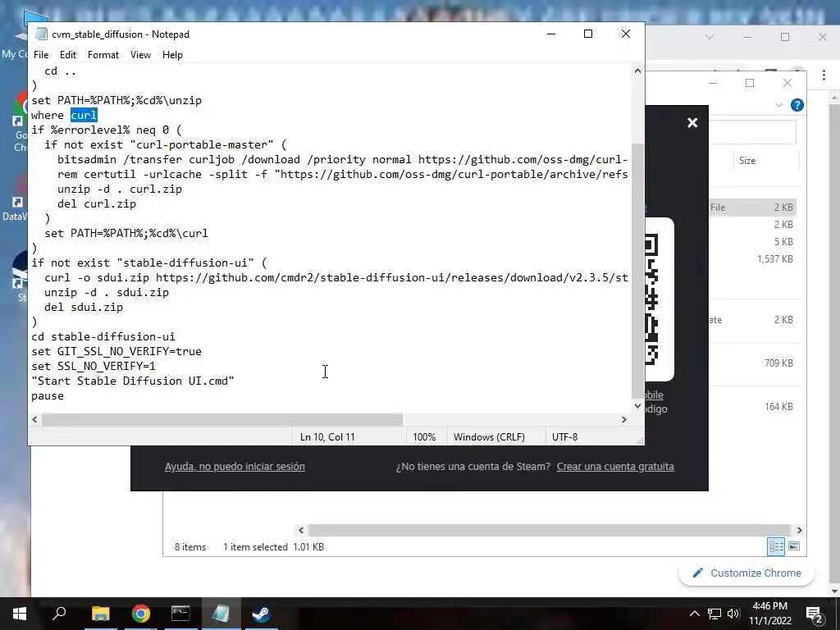Open the Windows Start menu
This screenshot has width=840, height=630.
[x=20, y=614]
